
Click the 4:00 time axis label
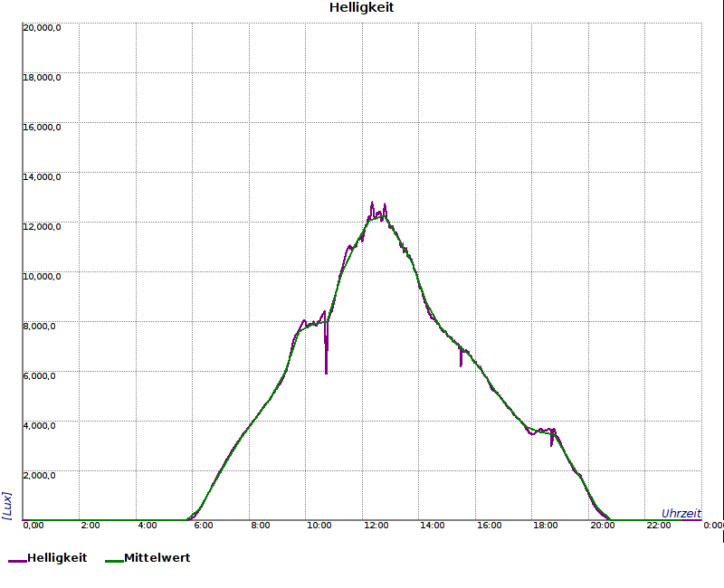tap(148, 526)
